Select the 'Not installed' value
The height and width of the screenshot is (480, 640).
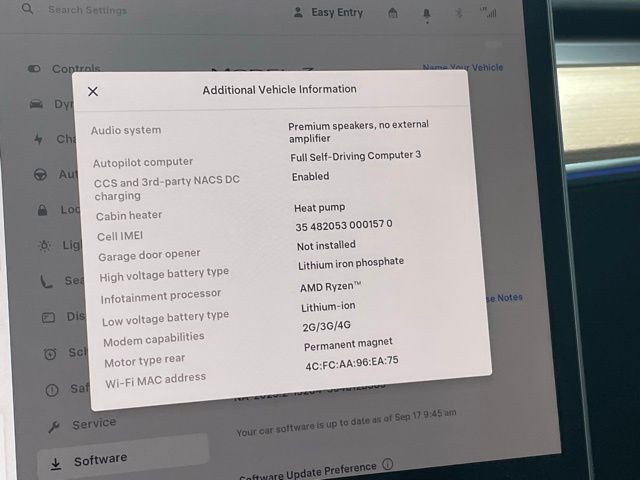326,245
